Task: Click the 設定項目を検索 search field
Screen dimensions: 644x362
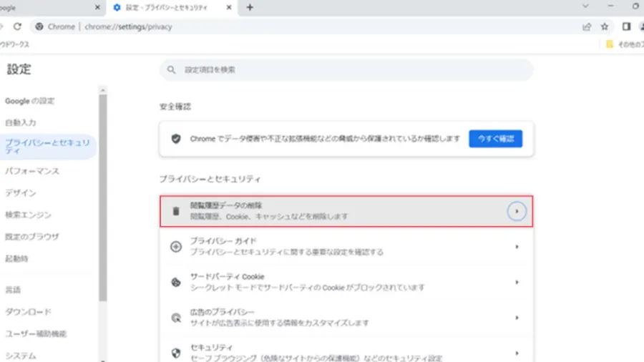Action: pyautogui.click(x=346, y=70)
